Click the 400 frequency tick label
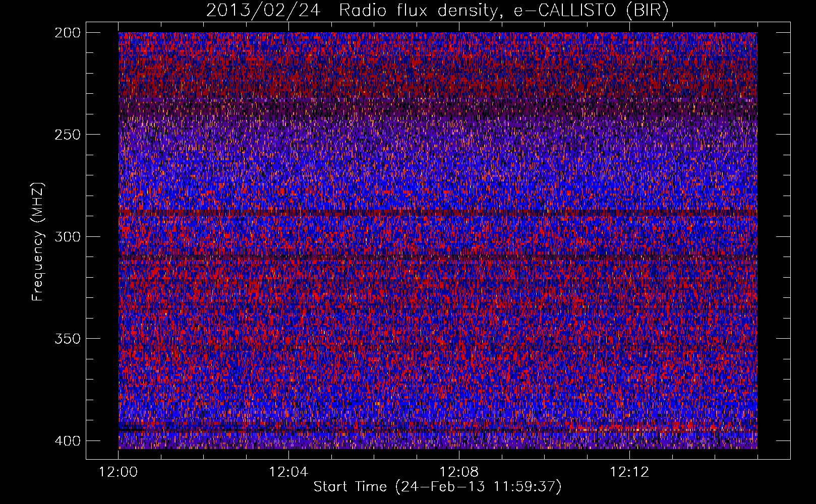The height and width of the screenshot is (504, 816). [x=67, y=441]
